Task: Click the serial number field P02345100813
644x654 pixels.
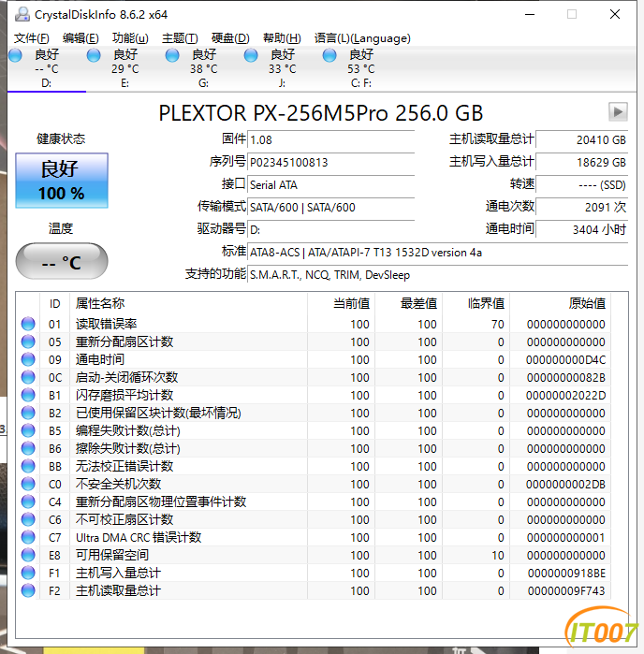Action: 331,162
